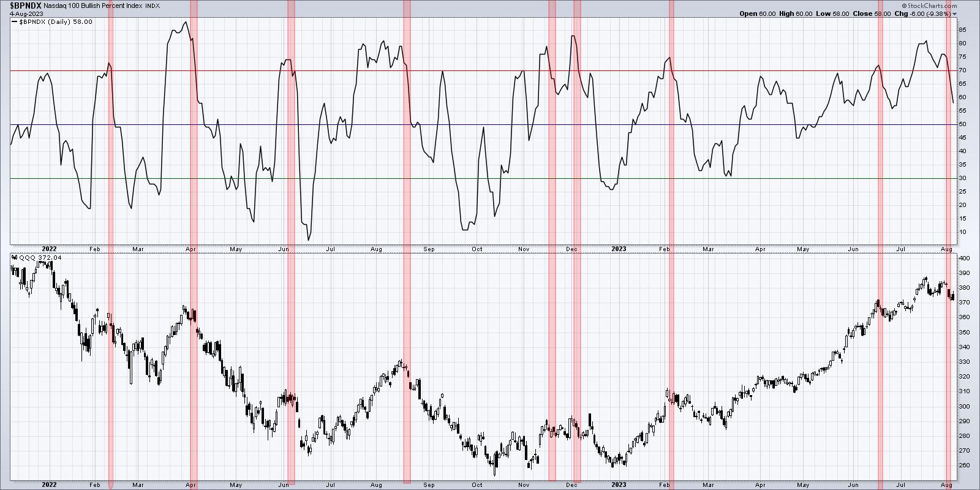This screenshot has width=980, height=490.
Task: Click the 70 label on the indicator scale
Action: [x=962, y=70]
